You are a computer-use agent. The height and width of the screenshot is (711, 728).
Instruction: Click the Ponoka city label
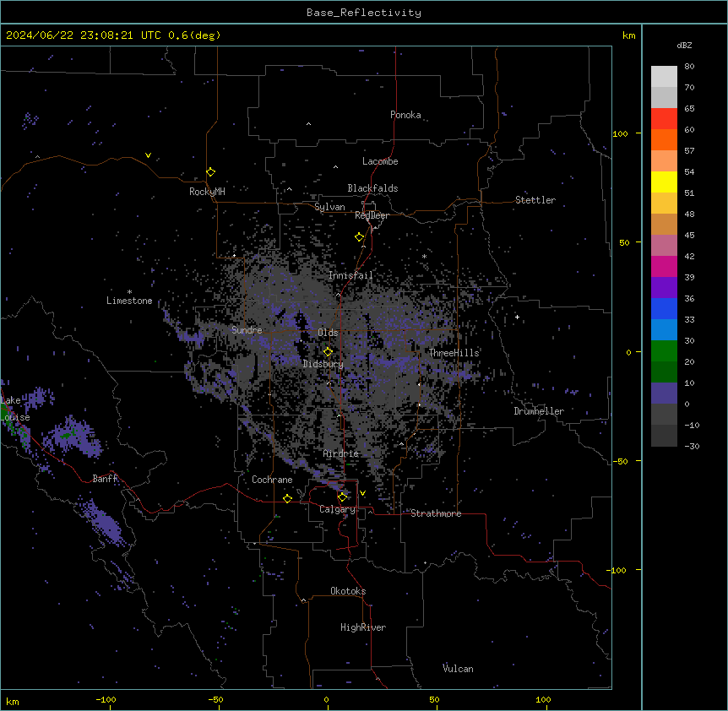[405, 115]
